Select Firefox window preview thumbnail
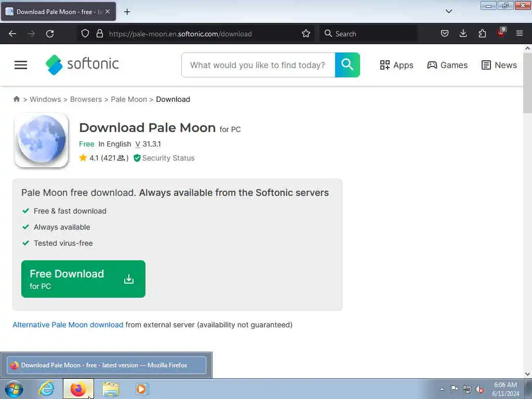 tap(106, 365)
